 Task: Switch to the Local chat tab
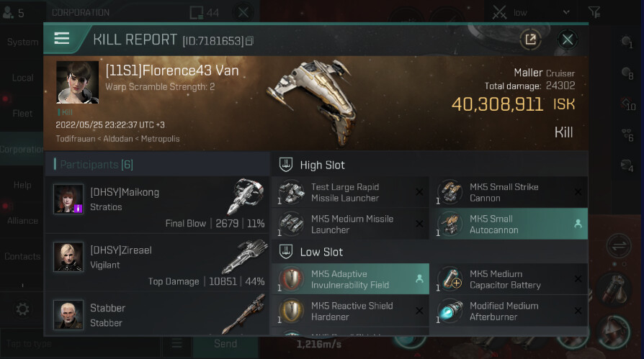pos(22,78)
